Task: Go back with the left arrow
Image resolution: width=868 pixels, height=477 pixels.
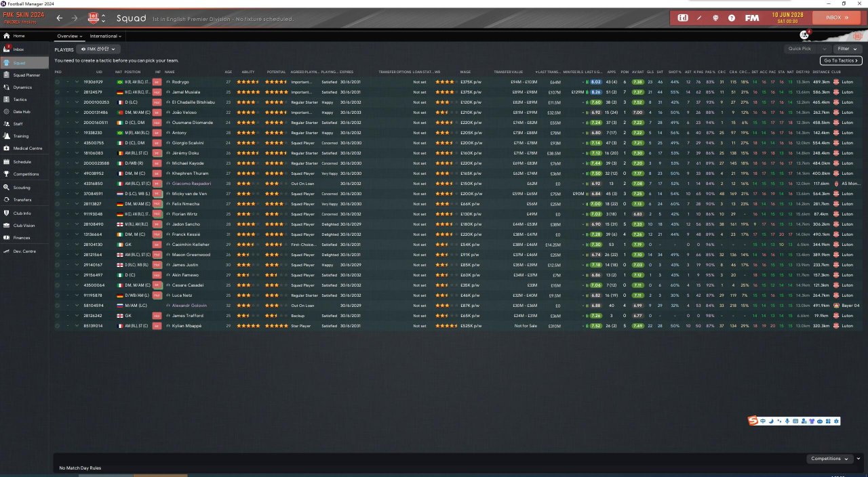Action: [x=60, y=18]
